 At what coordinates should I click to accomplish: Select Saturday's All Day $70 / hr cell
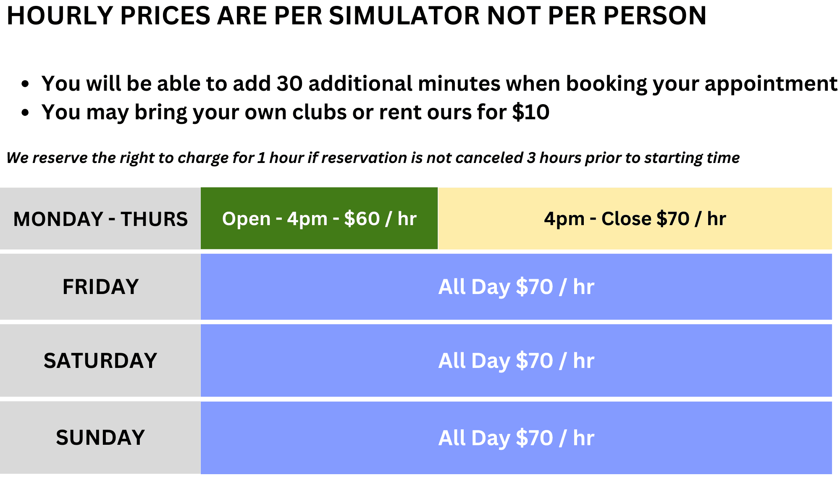[x=516, y=360]
